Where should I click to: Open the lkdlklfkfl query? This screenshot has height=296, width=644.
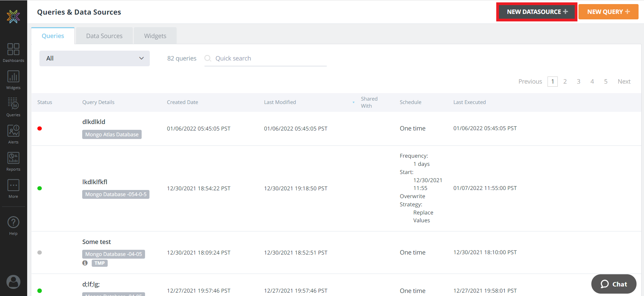coord(95,182)
